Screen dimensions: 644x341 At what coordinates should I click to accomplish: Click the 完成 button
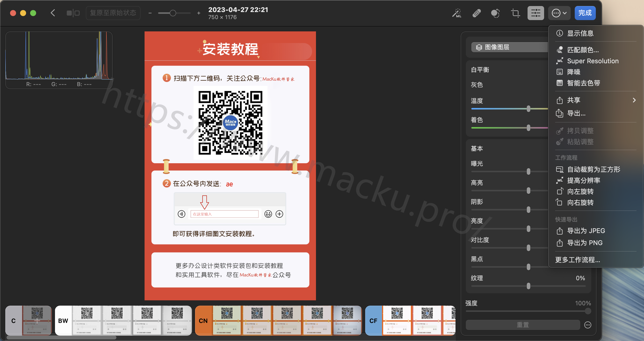[x=585, y=13]
